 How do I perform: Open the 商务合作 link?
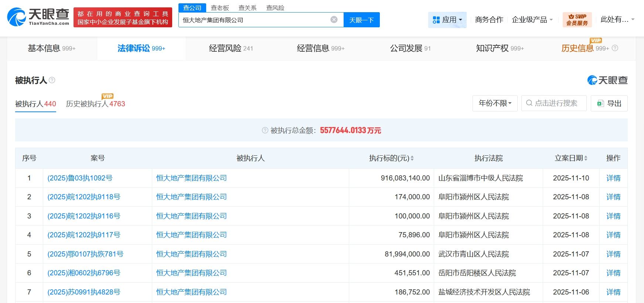pos(489,20)
